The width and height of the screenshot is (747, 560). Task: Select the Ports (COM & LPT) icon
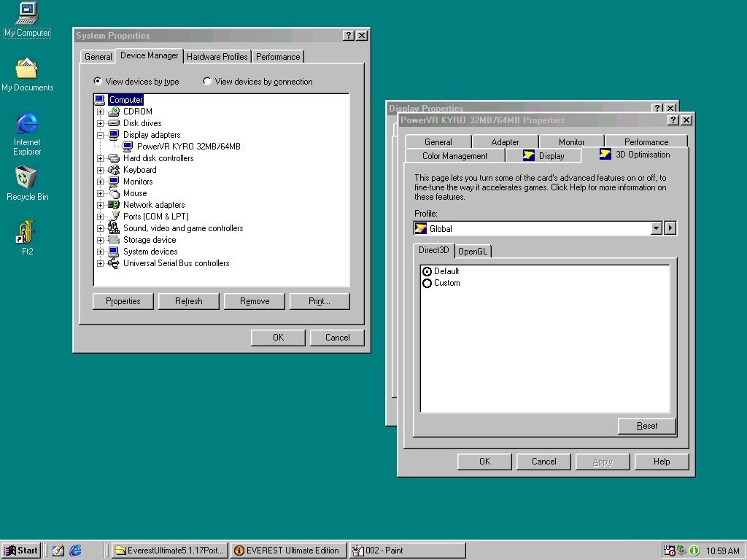(113, 217)
